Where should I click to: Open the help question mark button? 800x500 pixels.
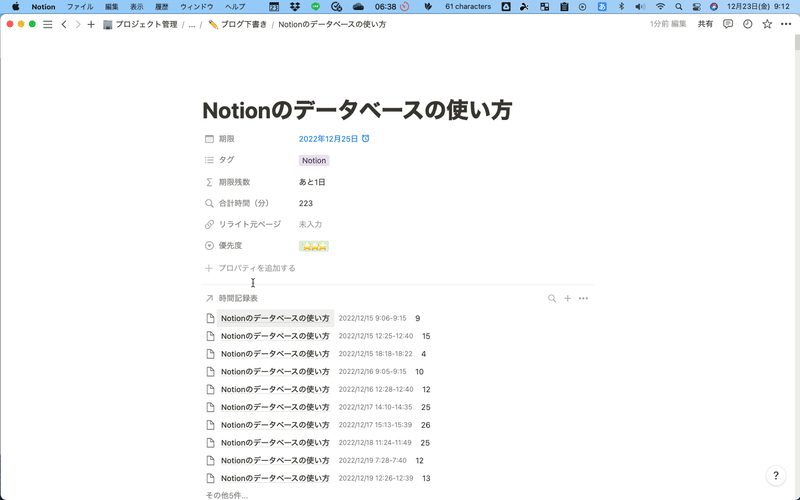(x=776, y=476)
